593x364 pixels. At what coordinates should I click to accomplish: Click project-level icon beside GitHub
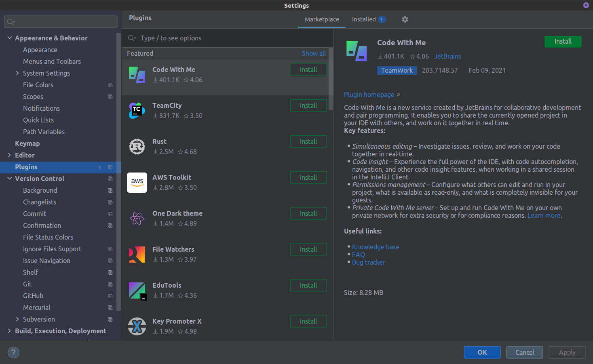tap(110, 296)
